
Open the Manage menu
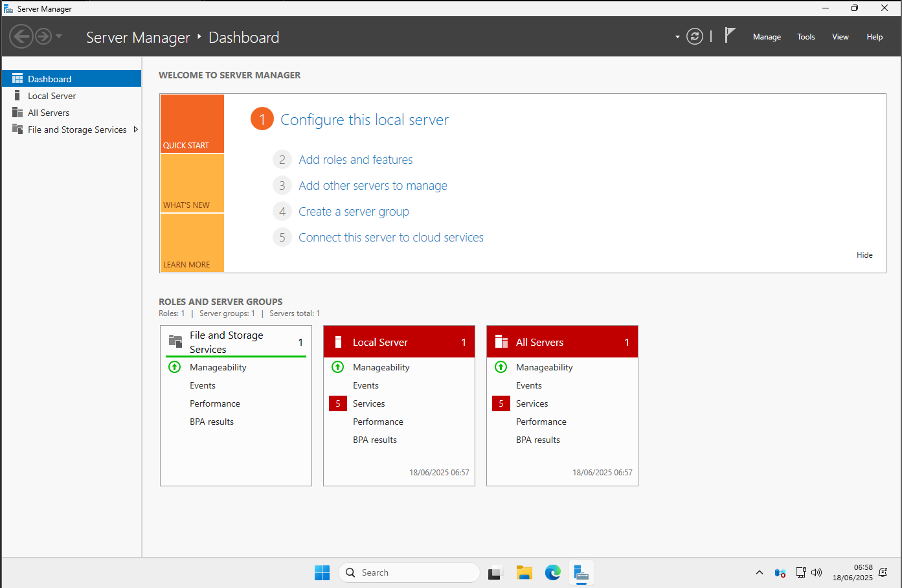767,37
